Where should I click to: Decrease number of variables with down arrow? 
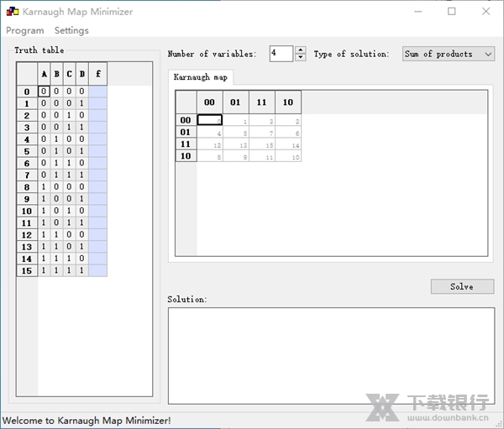301,58
